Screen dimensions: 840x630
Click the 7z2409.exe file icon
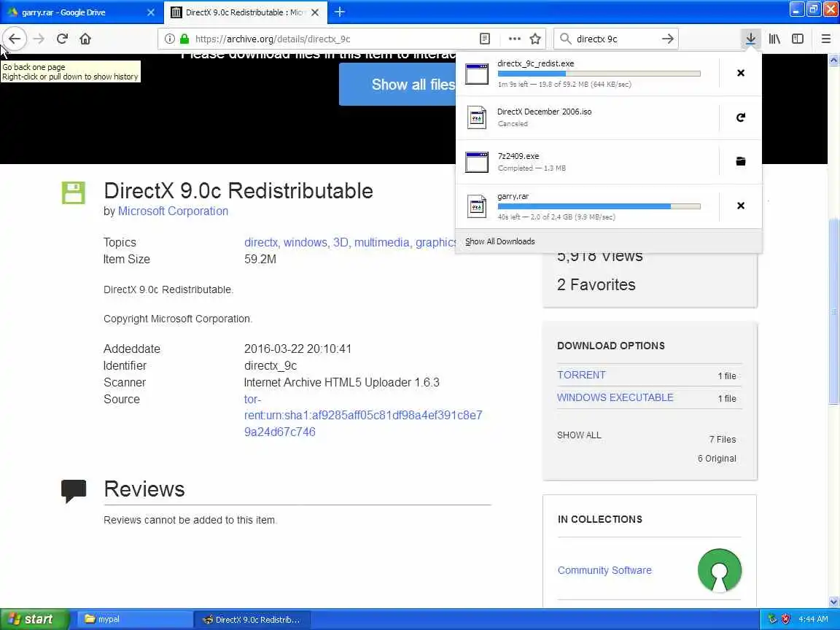tap(477, 162)
